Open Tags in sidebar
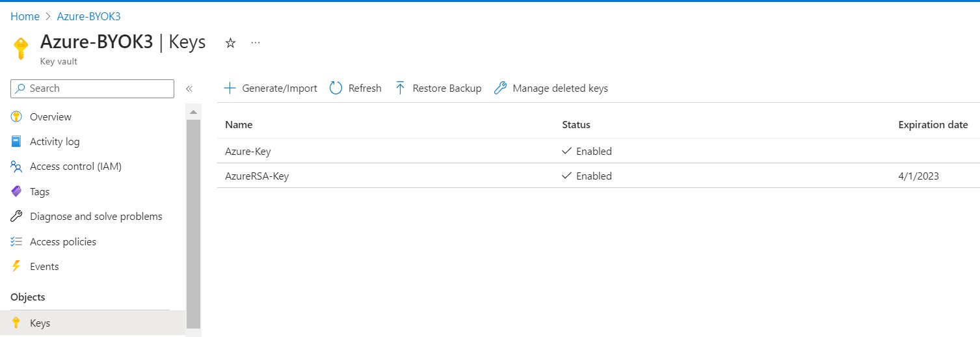This screenshot has height=337, width=980. click(x=40, y=192)
